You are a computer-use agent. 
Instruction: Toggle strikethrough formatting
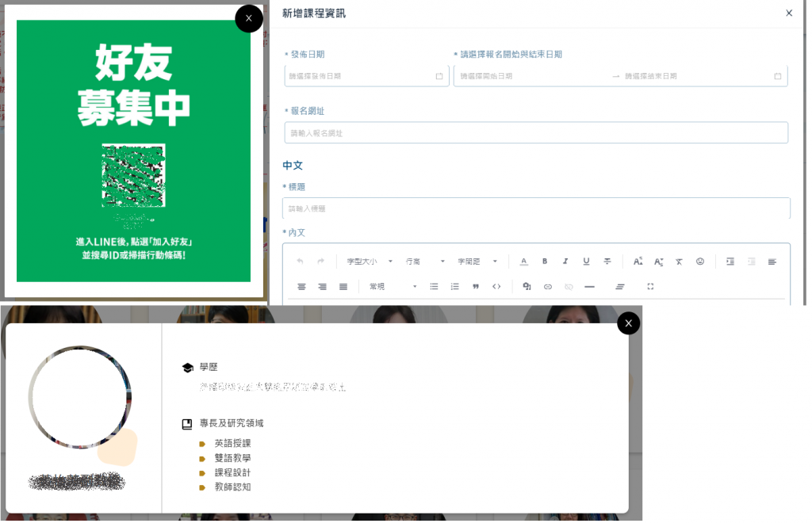coord(607,261)
